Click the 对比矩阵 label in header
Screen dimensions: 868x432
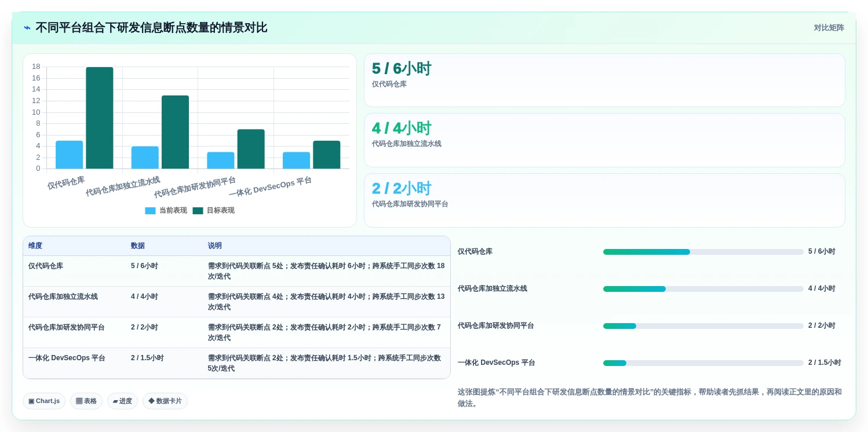click(x=829, y=28)
